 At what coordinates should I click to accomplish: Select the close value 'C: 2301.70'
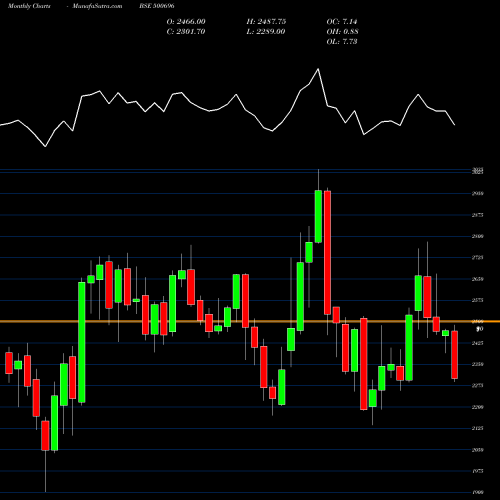tap(186, 32)
